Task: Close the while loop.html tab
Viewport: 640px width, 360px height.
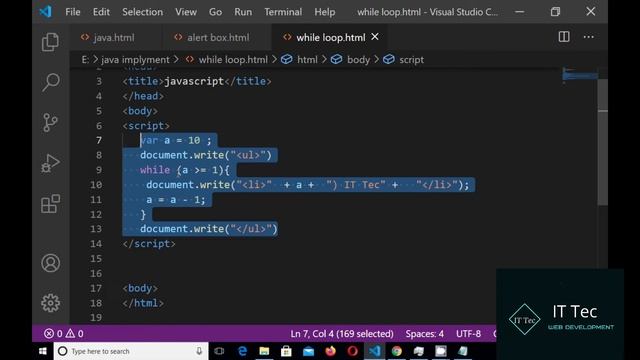Action: 375,37
